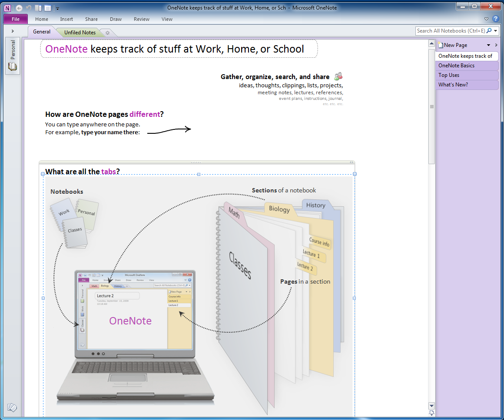This screenshot has height=420, width=504.
Task: Open the Insert ribbon tab
Action: pos(66,19)
